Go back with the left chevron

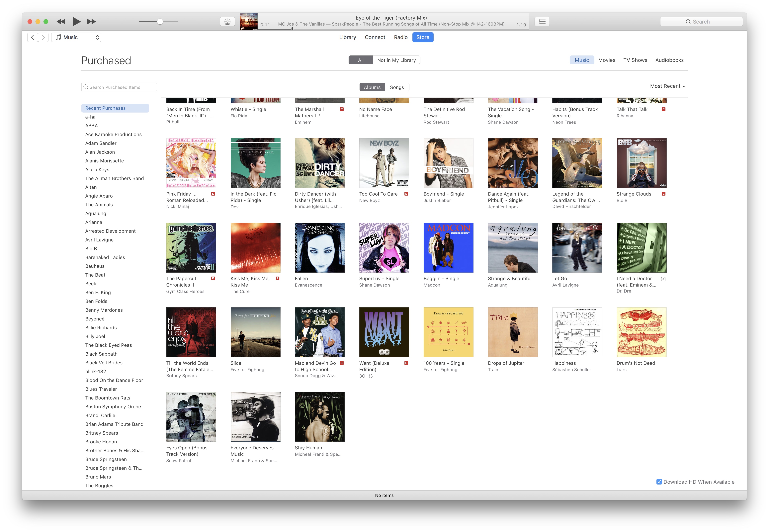pyautogui.click(x=32, y=37)
